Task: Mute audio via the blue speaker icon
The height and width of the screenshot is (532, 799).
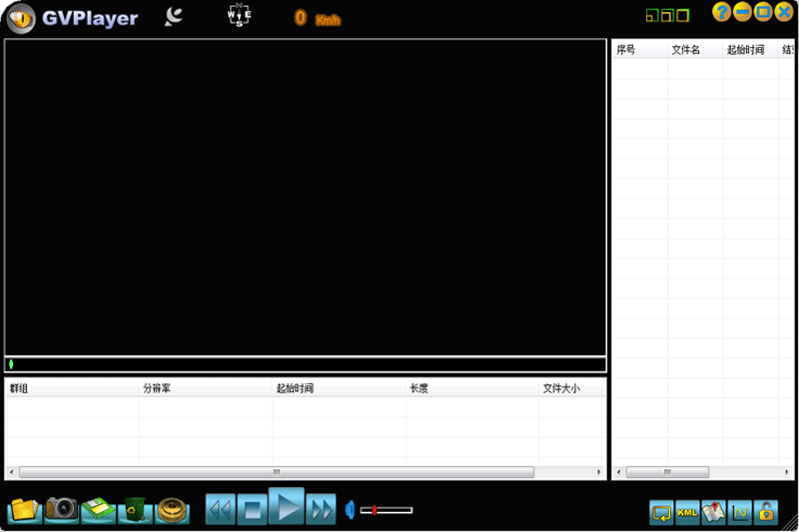Action: point(351,510)
